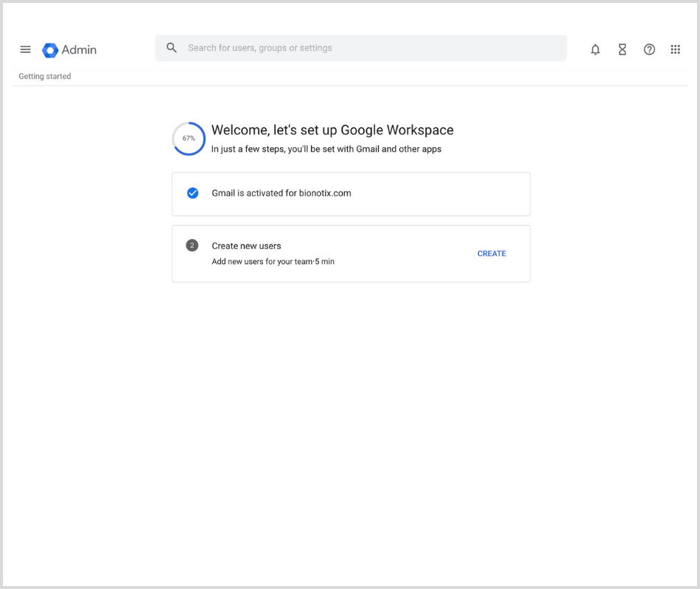Screen dimensions: 700x589
Task: Click the Getting started breadcrumb
Action: (45, 77)
